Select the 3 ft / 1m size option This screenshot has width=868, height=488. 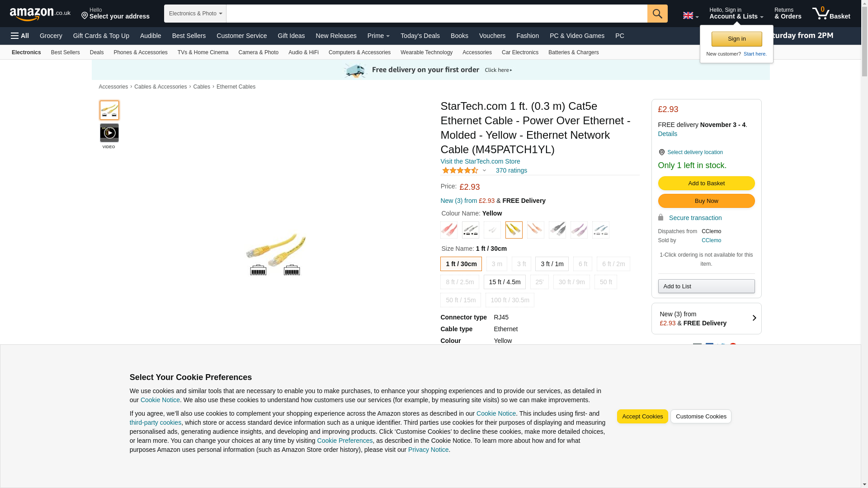552,264
